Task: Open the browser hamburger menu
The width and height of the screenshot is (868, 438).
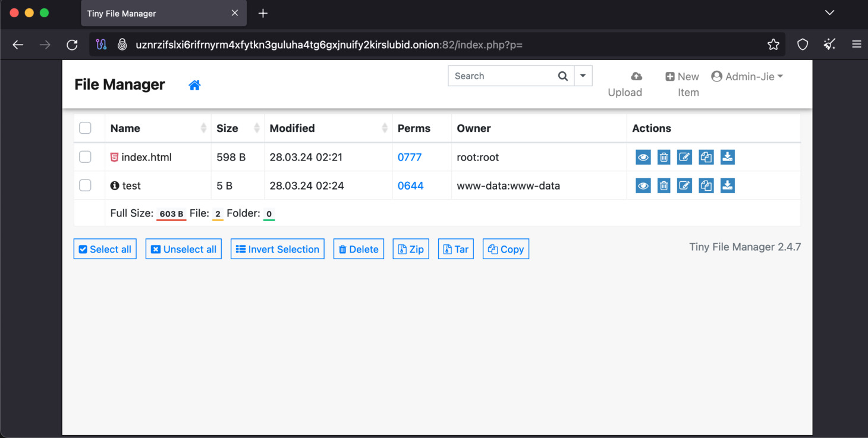Action: click(x=856, y=45)
